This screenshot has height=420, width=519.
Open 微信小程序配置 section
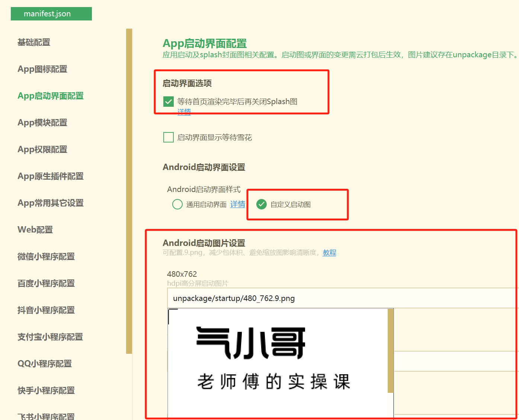pyautogui.click(x=46, y=257)
